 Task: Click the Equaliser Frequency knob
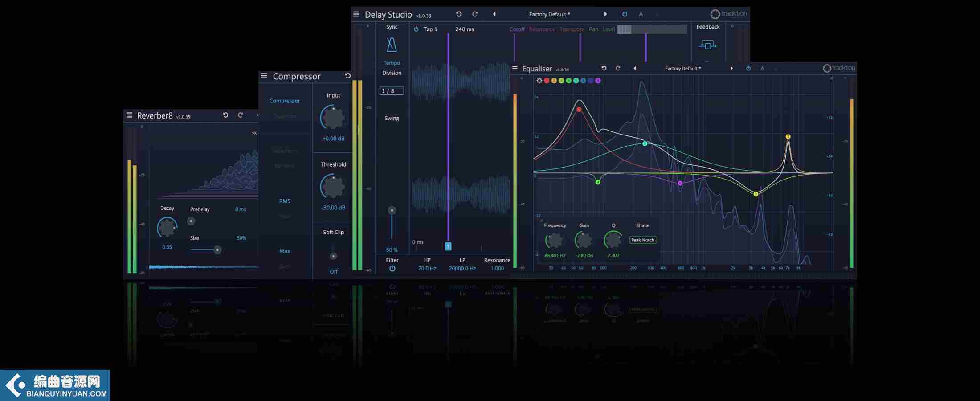(555, 240)
